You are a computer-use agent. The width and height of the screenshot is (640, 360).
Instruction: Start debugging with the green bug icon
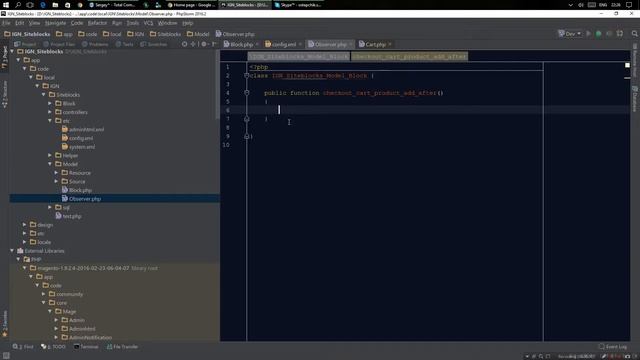(598, 34)
